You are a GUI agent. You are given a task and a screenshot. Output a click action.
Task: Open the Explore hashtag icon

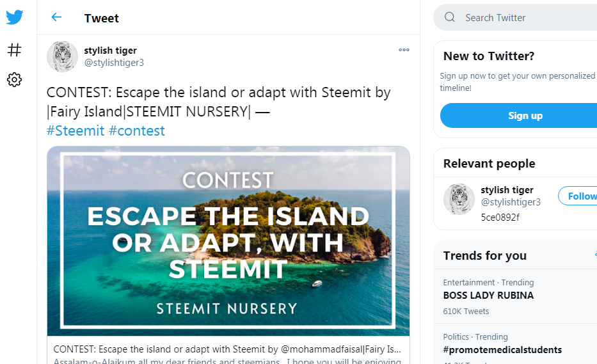point(15,49)
